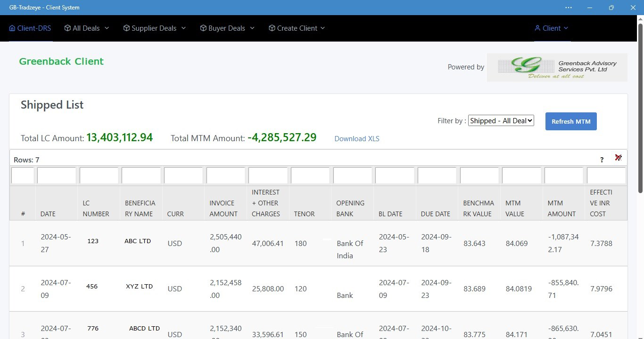644x339 pixels.
Task: Click the Total LC Amount 13,403,112.94 value
Action: pos(120,137)
